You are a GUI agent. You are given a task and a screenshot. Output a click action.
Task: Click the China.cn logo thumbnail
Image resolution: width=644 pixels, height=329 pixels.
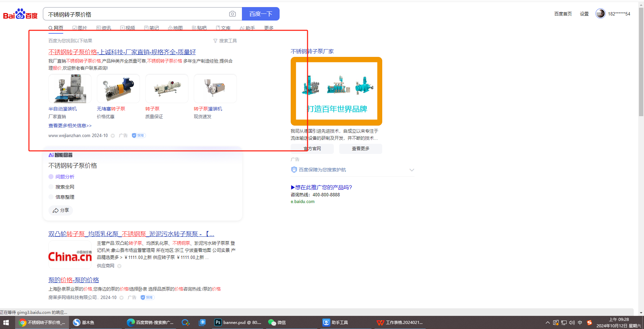tap(70, 255)
